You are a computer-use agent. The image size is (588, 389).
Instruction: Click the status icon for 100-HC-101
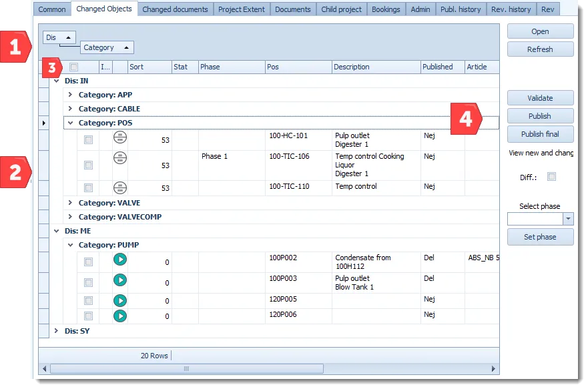click(120, 137)
